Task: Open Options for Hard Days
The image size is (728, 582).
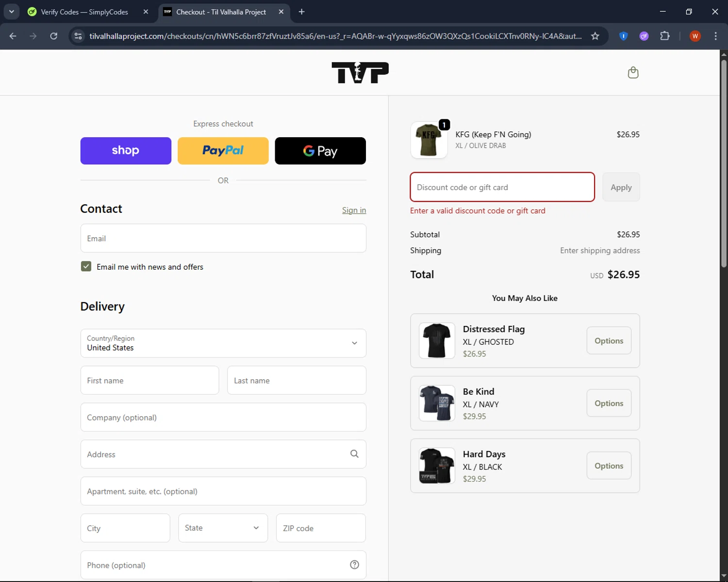Action: (x=609, y=466)
